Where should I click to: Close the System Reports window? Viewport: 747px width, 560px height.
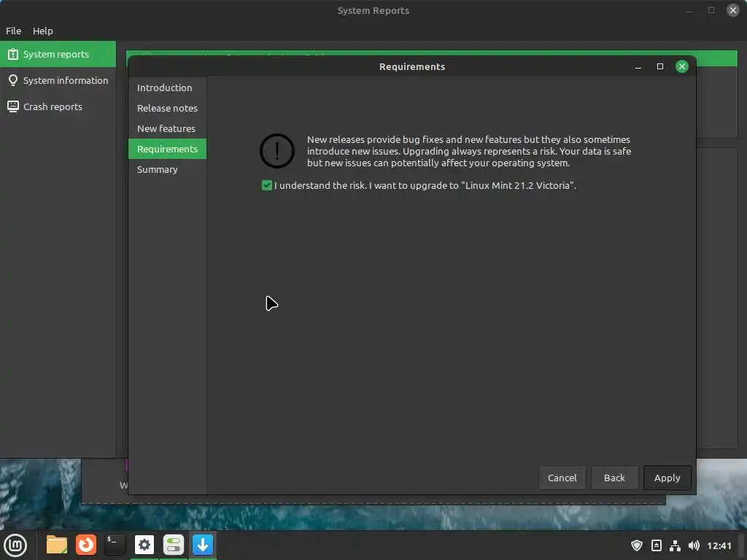tap(732, 10)
